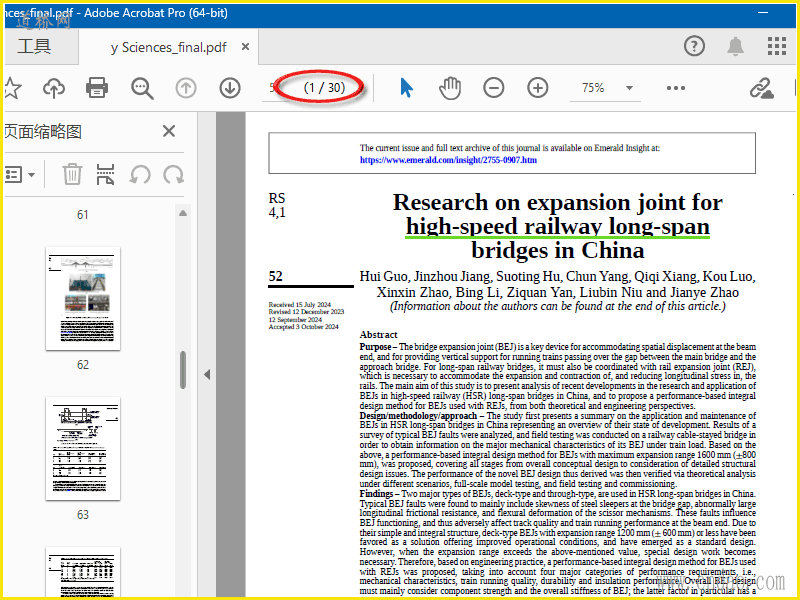Zoom in with the plus button
800x600 pixels.
coord(537,88)
